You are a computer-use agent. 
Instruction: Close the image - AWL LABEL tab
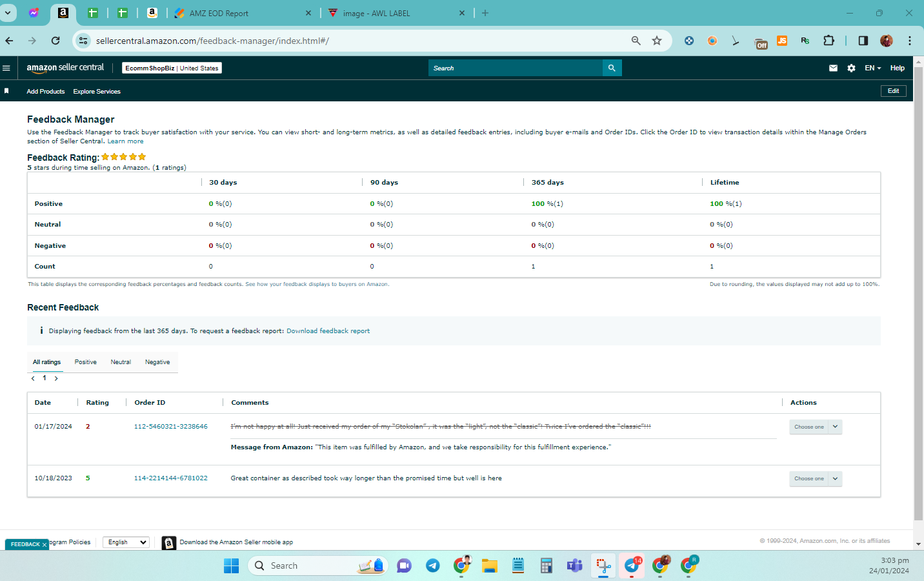pyautogui.click(x=462, y=13)
